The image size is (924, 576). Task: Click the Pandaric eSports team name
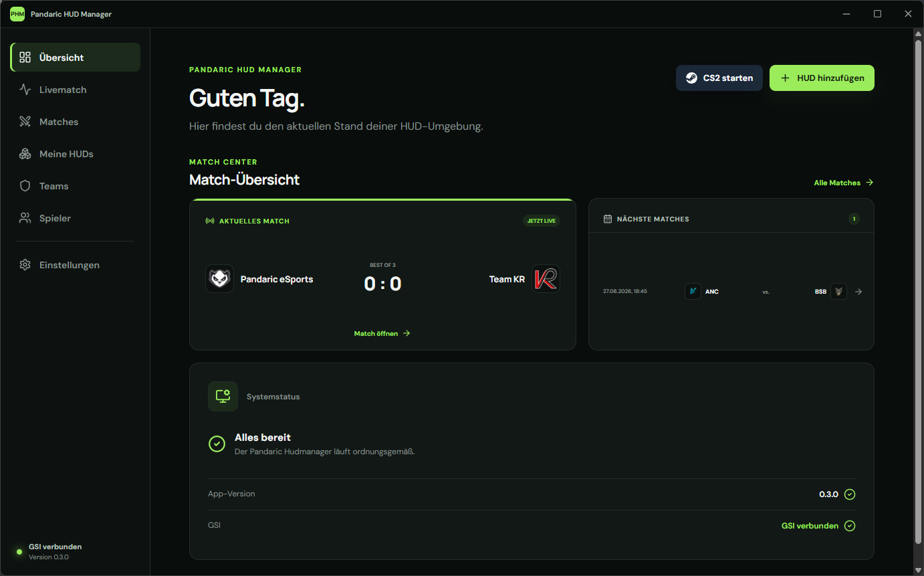[277, 279]
